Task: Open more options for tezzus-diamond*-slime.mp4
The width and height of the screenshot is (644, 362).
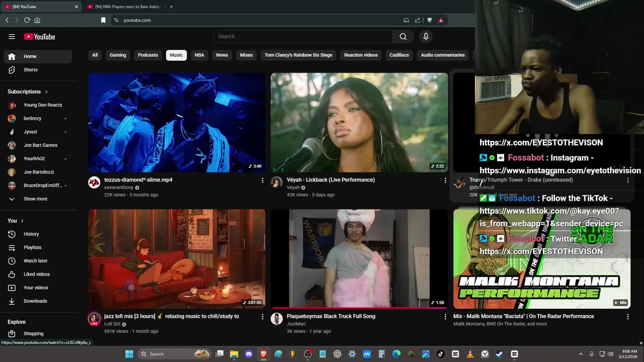Action: click(262, 180)
